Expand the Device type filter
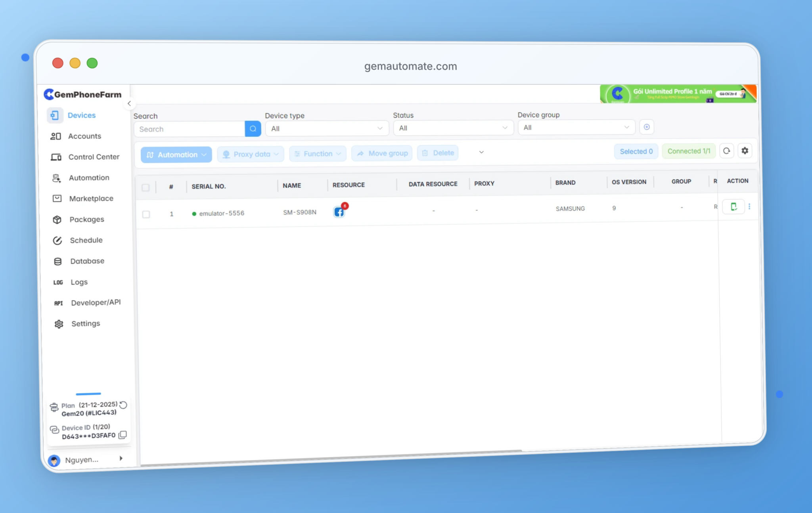This screenshot has height=513, width=812. click(326, 128)
